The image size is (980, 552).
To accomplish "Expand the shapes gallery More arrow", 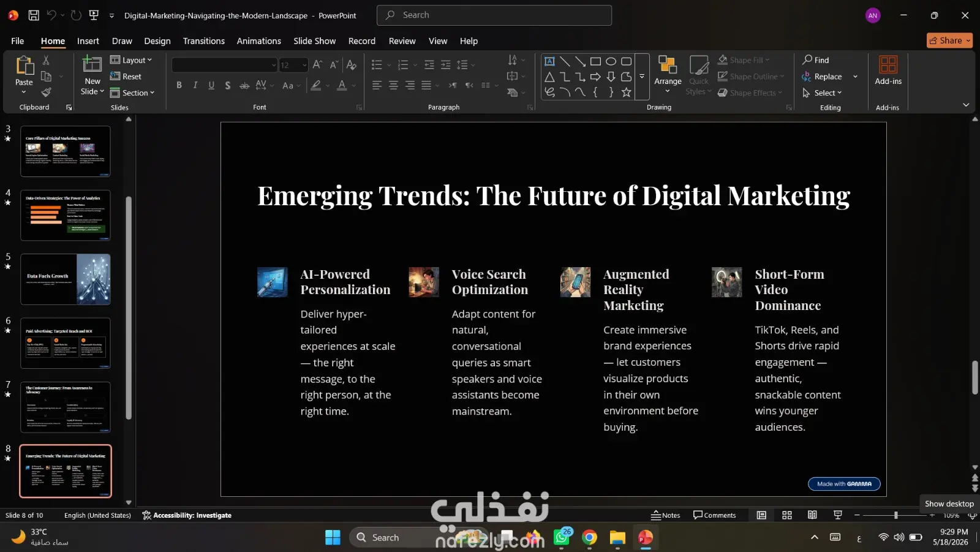I will 642,77.
